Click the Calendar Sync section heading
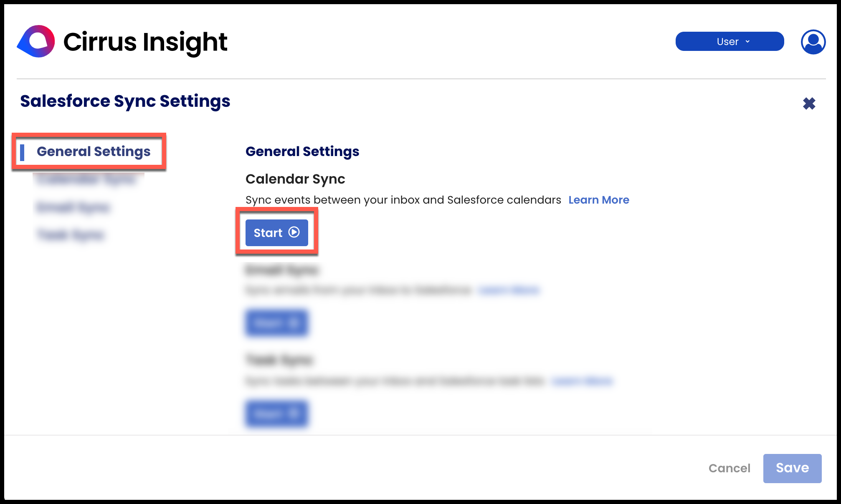 (x=295, y=179)
